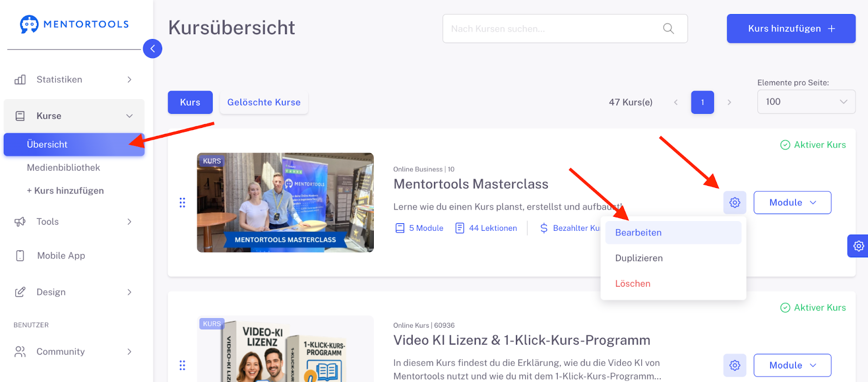Grab the drag handle of Video KI Lizenz course

182,365
